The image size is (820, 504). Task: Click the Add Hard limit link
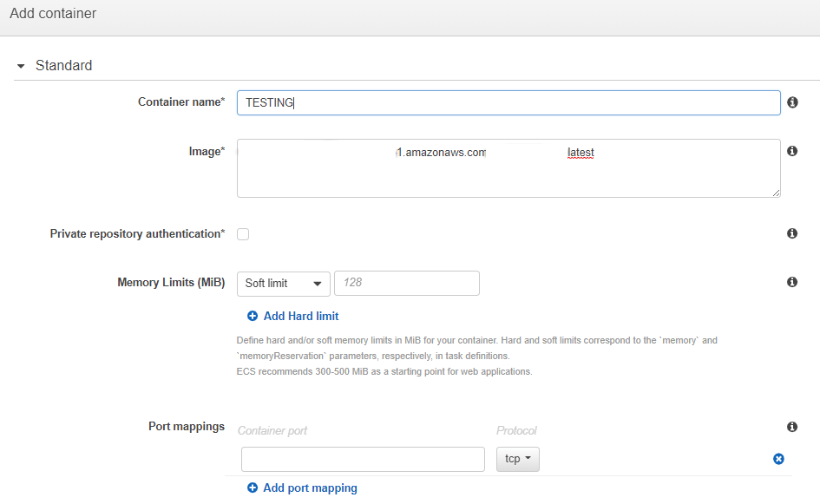tap(300, 317)
